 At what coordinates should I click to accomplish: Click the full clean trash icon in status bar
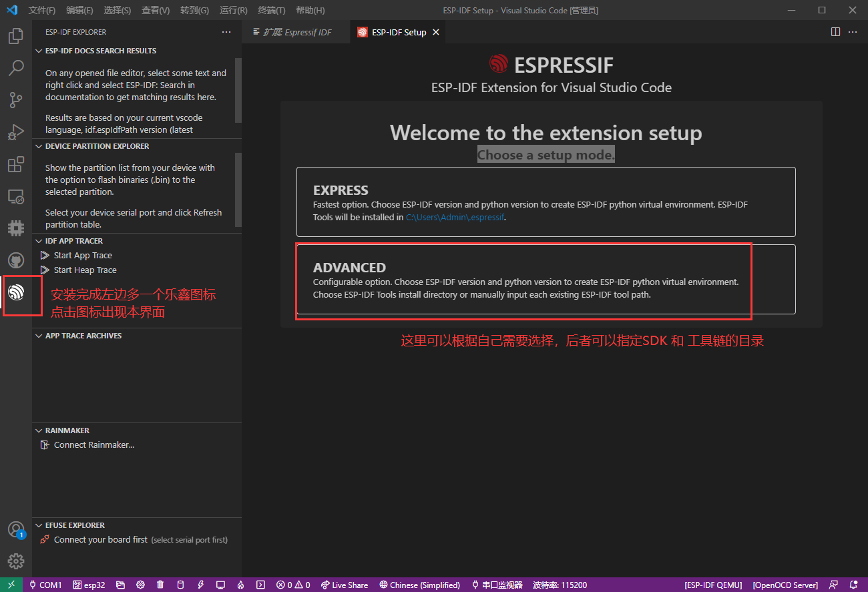pos(160,585)
